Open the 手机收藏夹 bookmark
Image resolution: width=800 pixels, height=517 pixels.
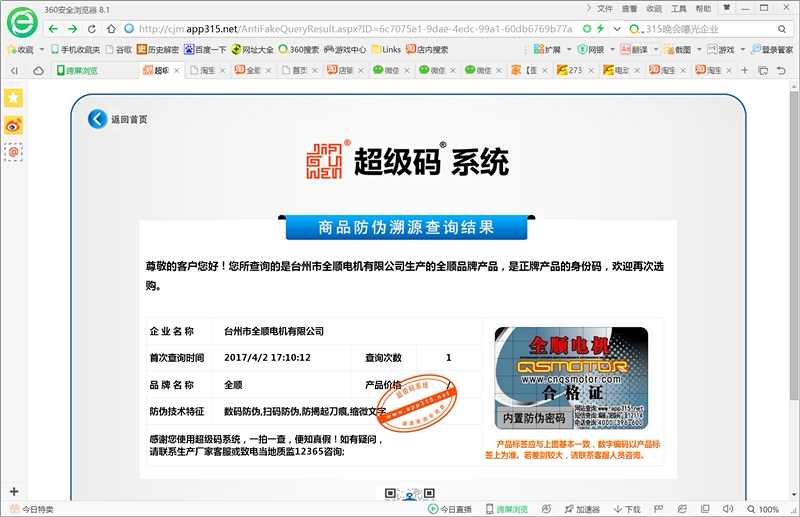pos(76,50)
